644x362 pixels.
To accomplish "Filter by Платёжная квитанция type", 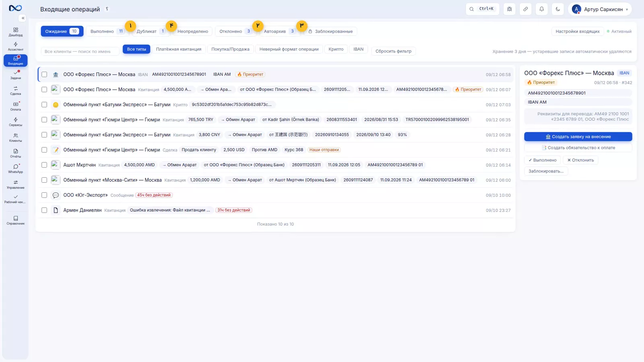I will (179, 49).
